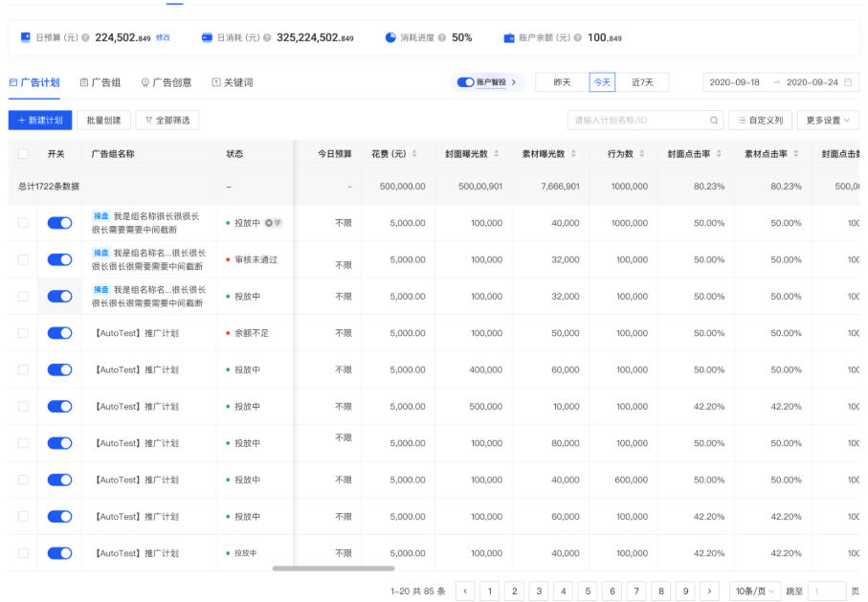Expand 账户智投 chevron arrow

click(x=514, y=82)
